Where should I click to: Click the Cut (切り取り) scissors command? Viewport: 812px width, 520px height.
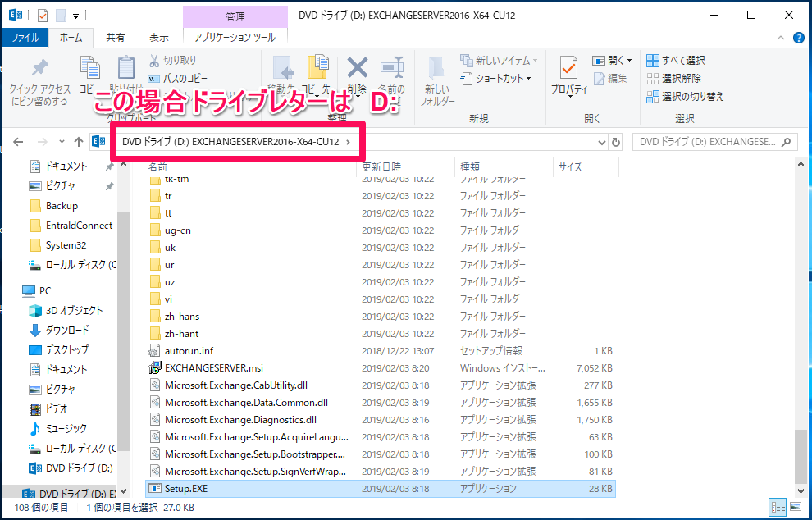173,61
